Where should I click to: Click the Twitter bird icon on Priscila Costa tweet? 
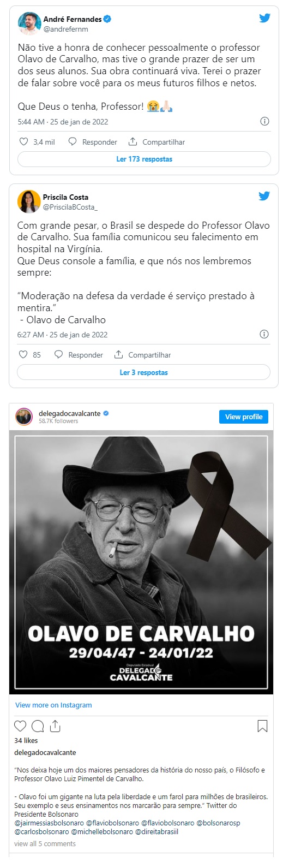[x=264, y=196]
